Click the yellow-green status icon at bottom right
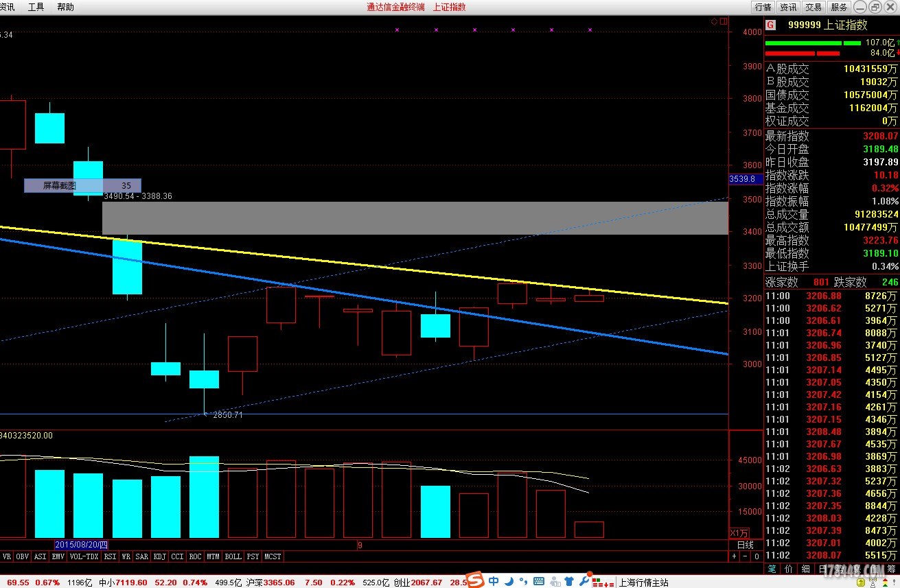Screen dimensions: 900x588 point(861,583)
